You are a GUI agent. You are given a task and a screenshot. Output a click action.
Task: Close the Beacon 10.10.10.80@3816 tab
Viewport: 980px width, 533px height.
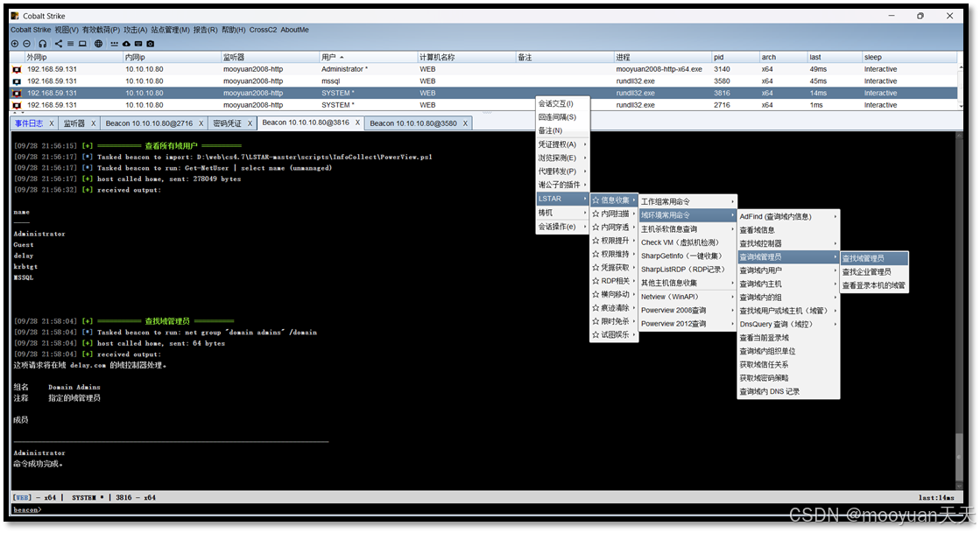click(x=357, y=123)
